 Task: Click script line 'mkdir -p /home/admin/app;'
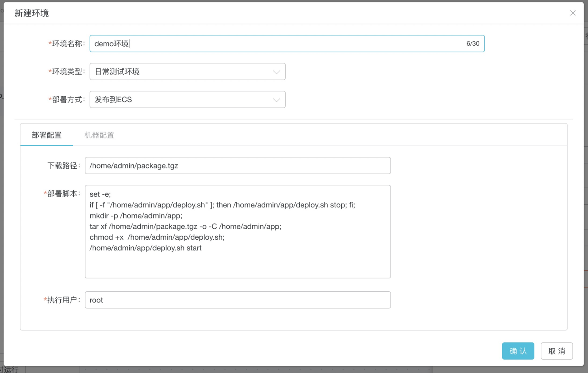tap(136, 216)
